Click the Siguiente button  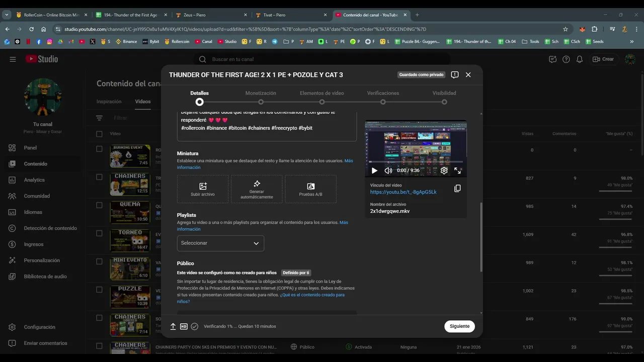[x=459, y=326]
